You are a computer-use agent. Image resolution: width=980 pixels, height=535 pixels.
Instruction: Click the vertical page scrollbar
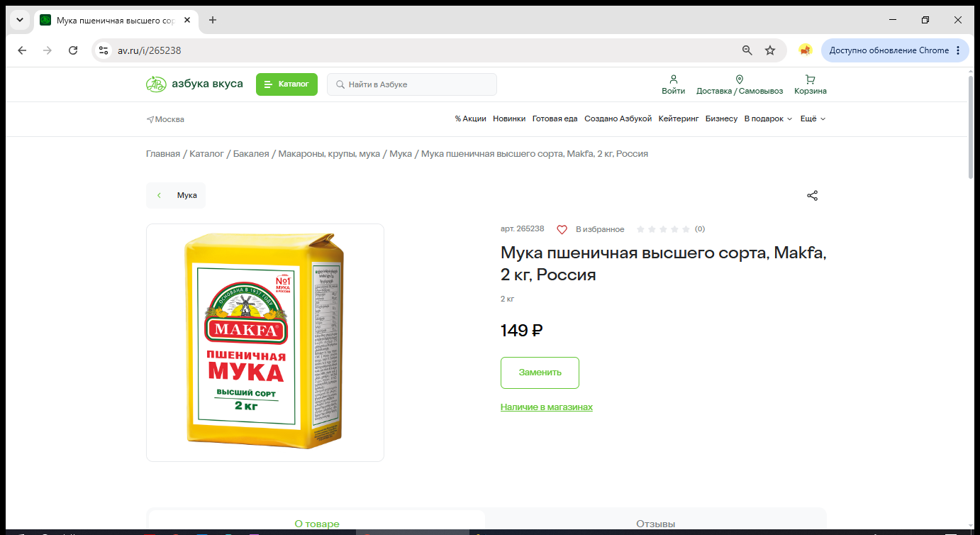971,126
